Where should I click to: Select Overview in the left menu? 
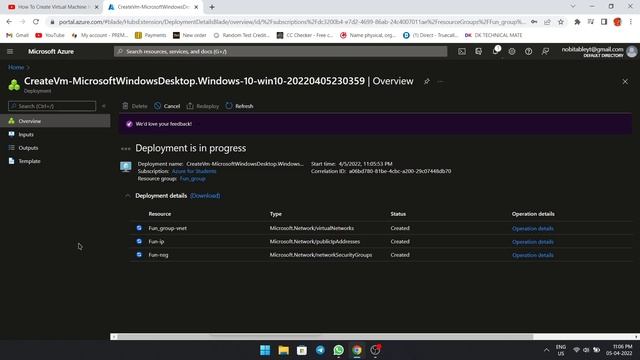tap(55, 121)
